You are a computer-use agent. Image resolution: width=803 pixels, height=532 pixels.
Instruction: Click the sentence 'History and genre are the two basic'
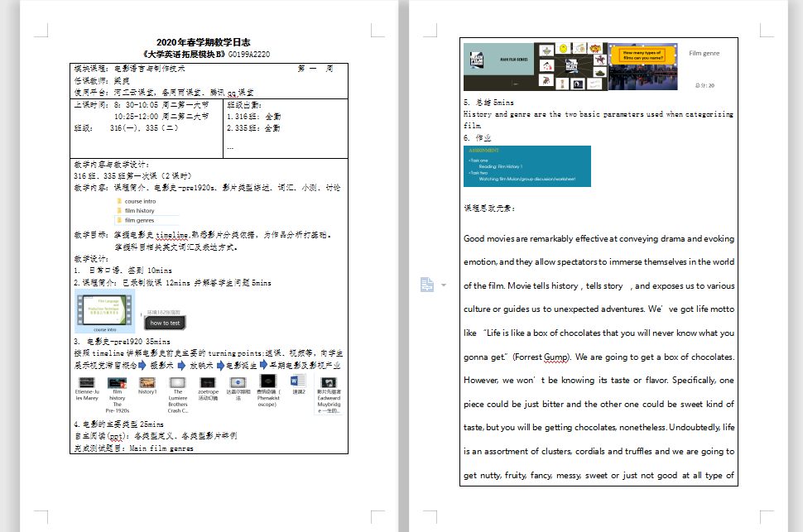(x=532, y=114)
